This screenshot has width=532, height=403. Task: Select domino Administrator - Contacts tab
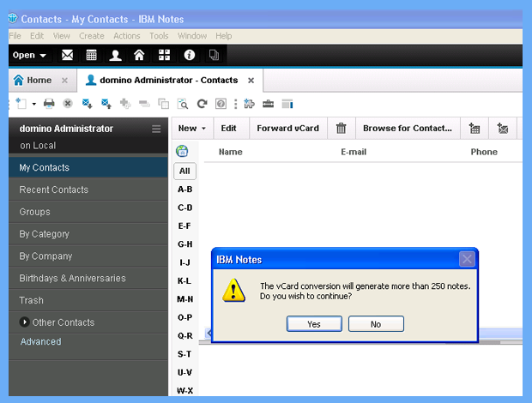click(169, 81)
